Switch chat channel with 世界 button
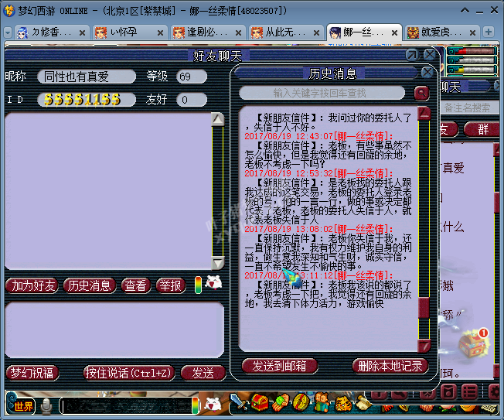This screenshot has height=420, width=504. click(22, 407)
